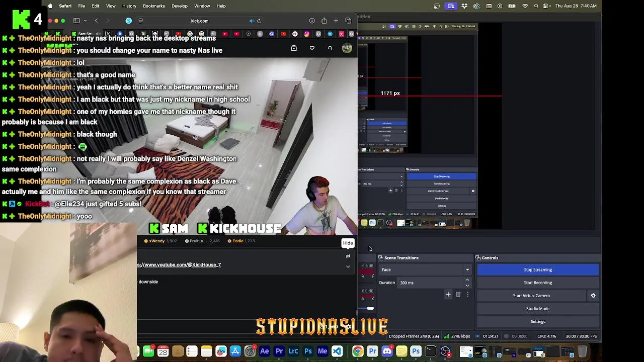Remove the transition with trash icon
The image size is (644, 362).
pos(458,295)
